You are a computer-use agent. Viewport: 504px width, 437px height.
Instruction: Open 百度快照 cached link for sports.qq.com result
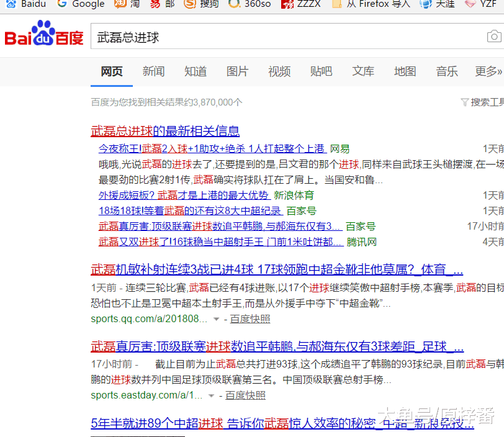250,319
